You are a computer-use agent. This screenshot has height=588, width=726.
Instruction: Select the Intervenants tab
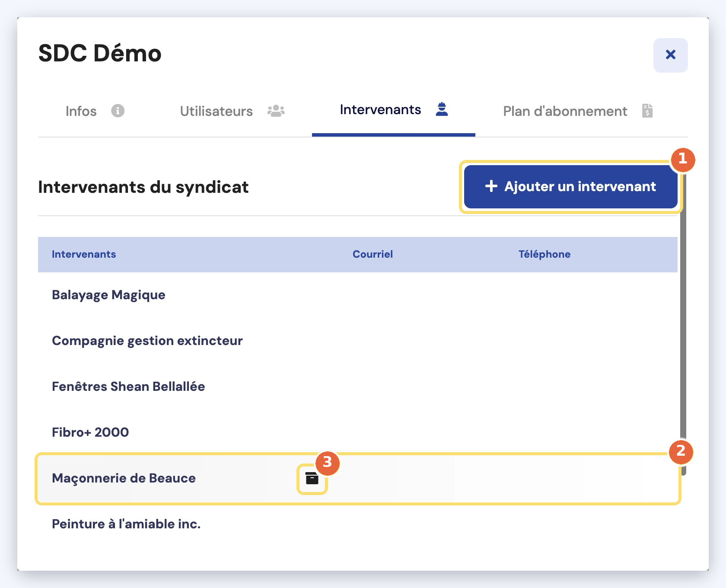[394, 110]
